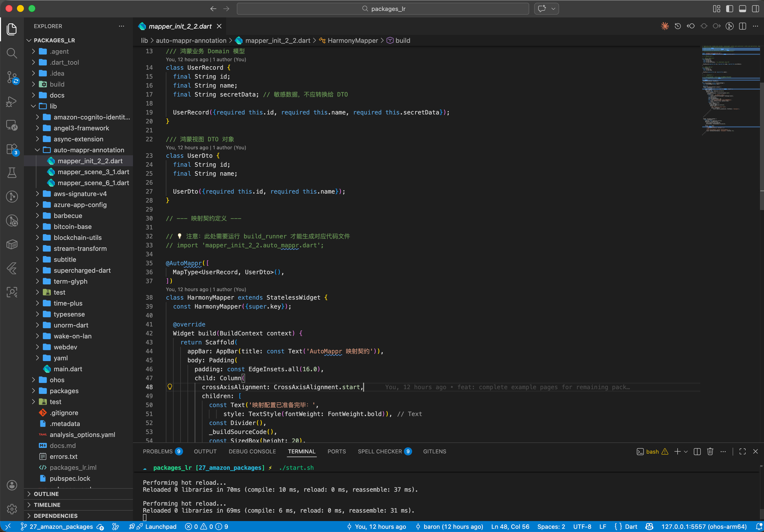Viewport: 764px width, 532px height.
Task: Open Source Control view in activity bar
Action: [12, 77]
